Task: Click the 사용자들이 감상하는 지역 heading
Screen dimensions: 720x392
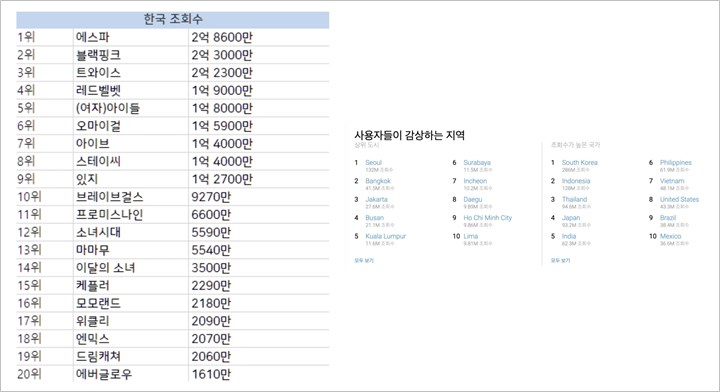Action: click(409, 135)
